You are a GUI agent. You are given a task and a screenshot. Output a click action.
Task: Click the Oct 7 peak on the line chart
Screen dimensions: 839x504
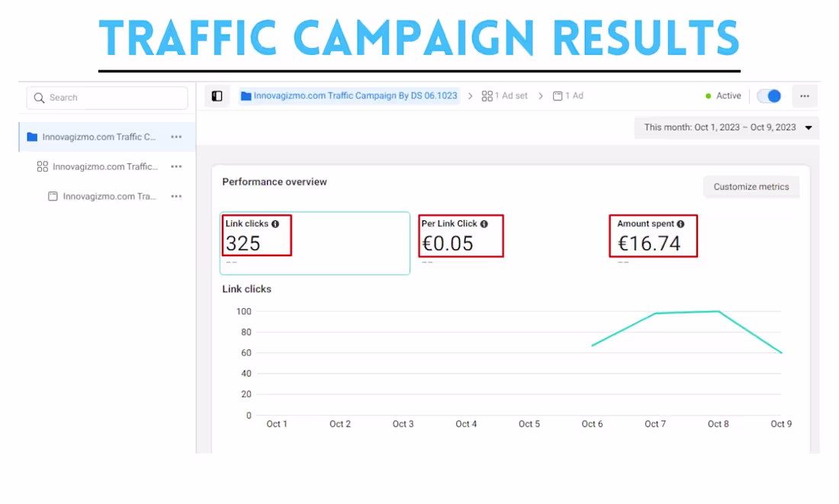click(x=654, y=313)
